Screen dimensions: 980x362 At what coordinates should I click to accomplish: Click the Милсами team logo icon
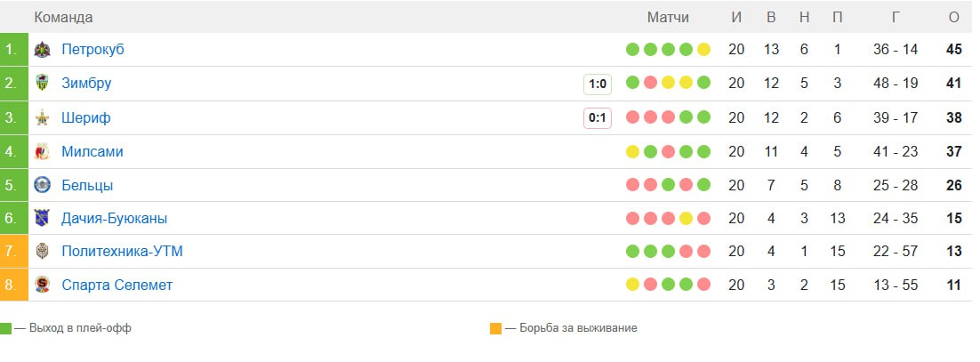click(x=42, y=152)
